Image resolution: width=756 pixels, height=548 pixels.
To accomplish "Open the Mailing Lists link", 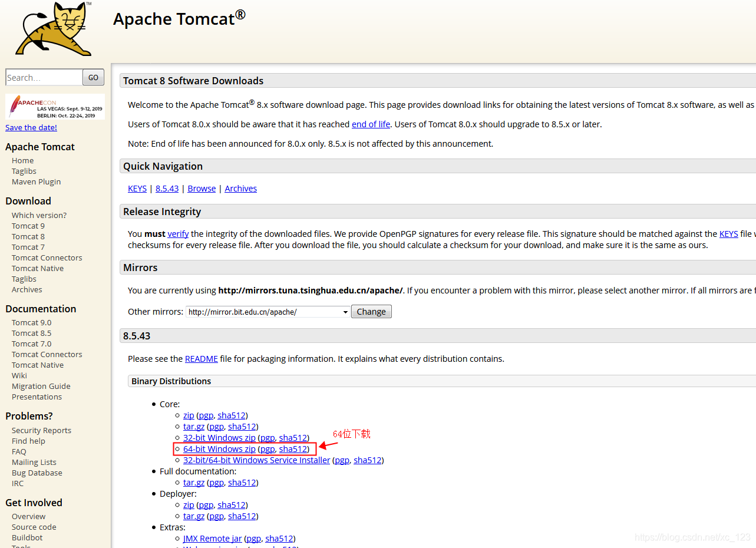I will tap(34, 463).
